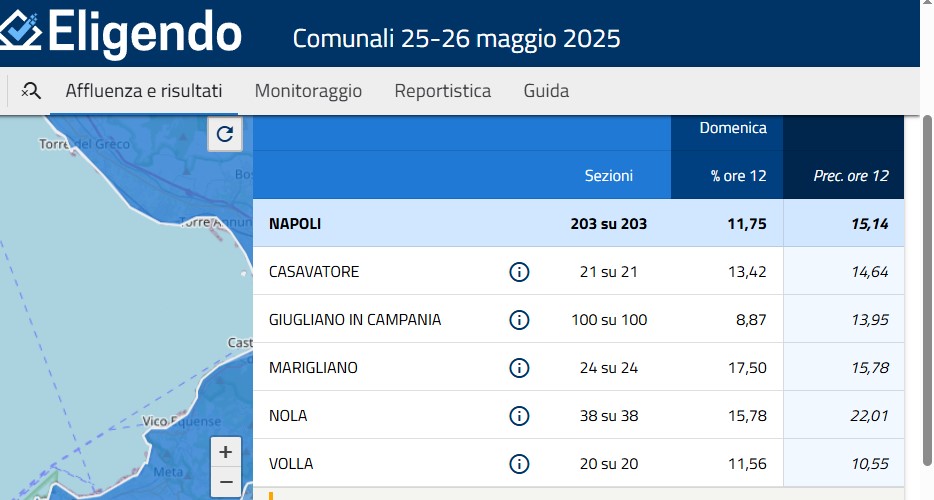This screenshot has height=500, width=934.
Task: Show info for Giugliano in Campania
Action: [x=519, y=320]
